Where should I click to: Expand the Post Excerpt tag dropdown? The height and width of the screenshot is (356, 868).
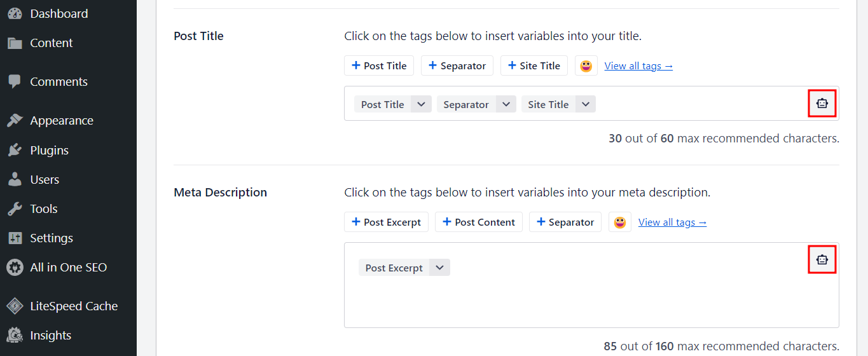coord(439,268)
